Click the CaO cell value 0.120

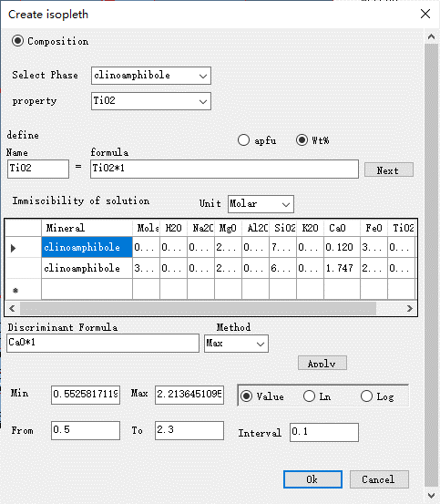(x=342, y=247)
